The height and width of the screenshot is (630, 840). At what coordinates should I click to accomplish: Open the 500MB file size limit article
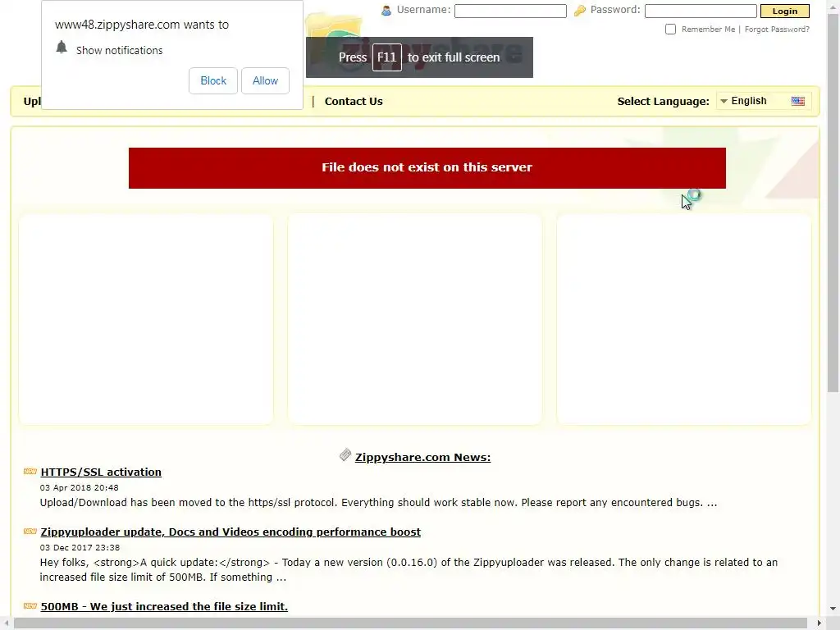[x=164, y=606]
